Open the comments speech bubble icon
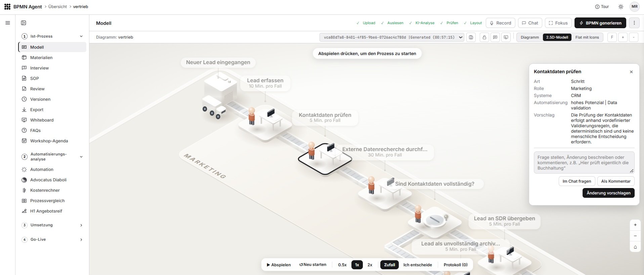 coord(495,37)
